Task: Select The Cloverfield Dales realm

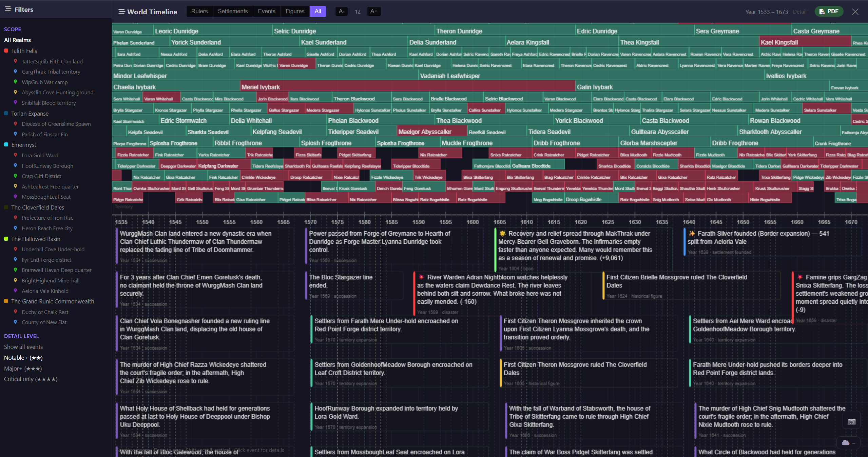Action: pyautogui.click(x=38, y=207)
